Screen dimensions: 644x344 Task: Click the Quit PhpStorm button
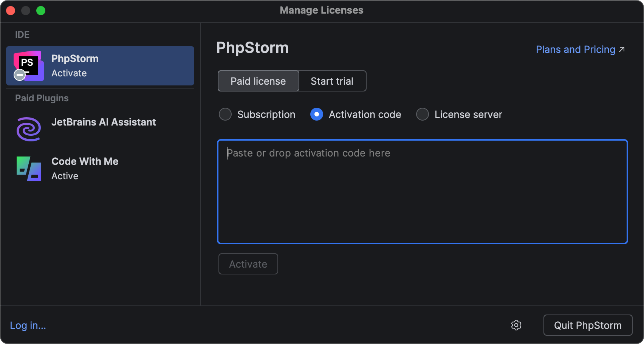[x=588, y=325]
